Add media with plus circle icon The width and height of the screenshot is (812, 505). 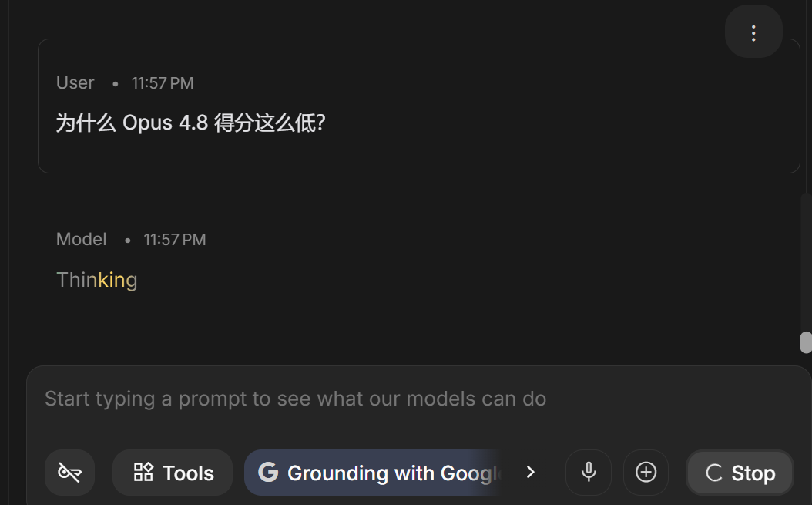(x=646, y=473)
